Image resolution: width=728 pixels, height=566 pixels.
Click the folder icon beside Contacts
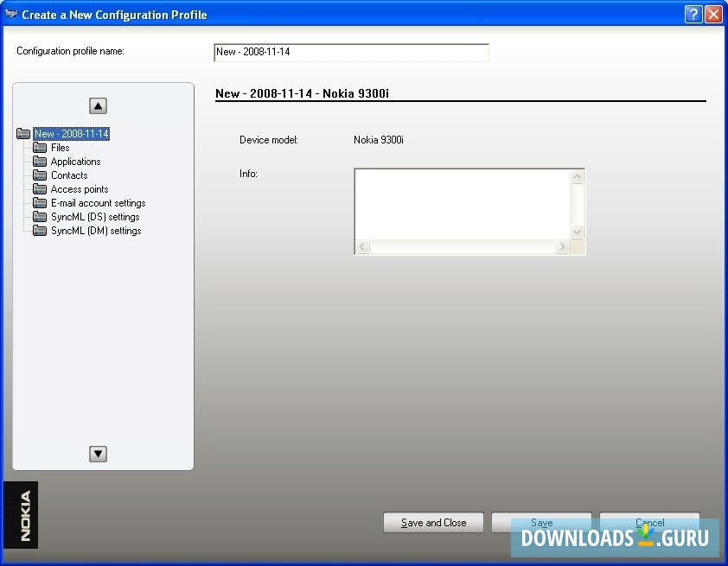coord(40,175)
